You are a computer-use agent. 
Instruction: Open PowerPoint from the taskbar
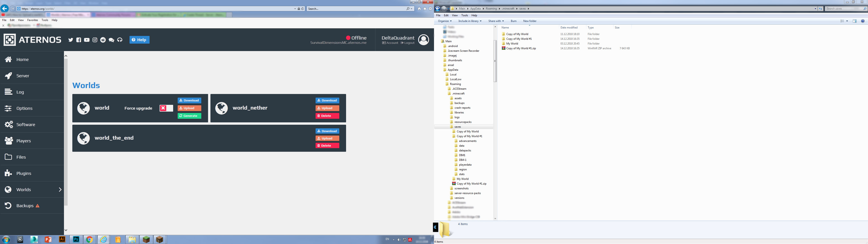coord(48,239)
